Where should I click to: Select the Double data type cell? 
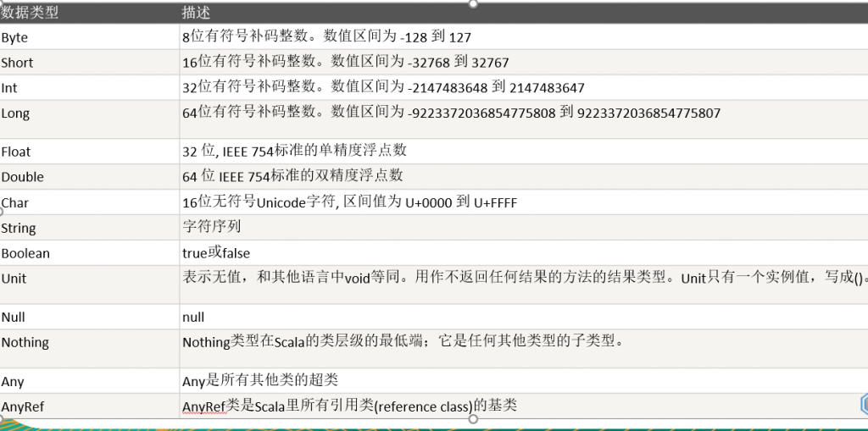point(90,177)
